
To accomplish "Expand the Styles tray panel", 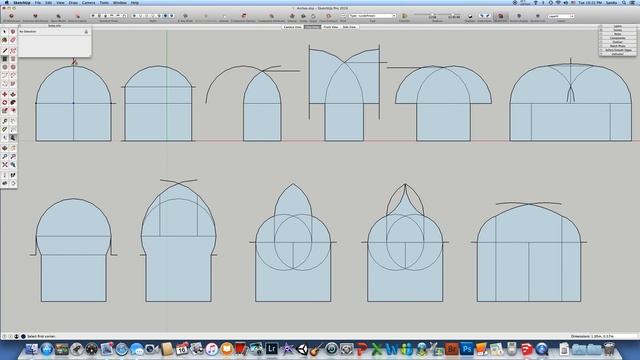I will tap(618, 34).
